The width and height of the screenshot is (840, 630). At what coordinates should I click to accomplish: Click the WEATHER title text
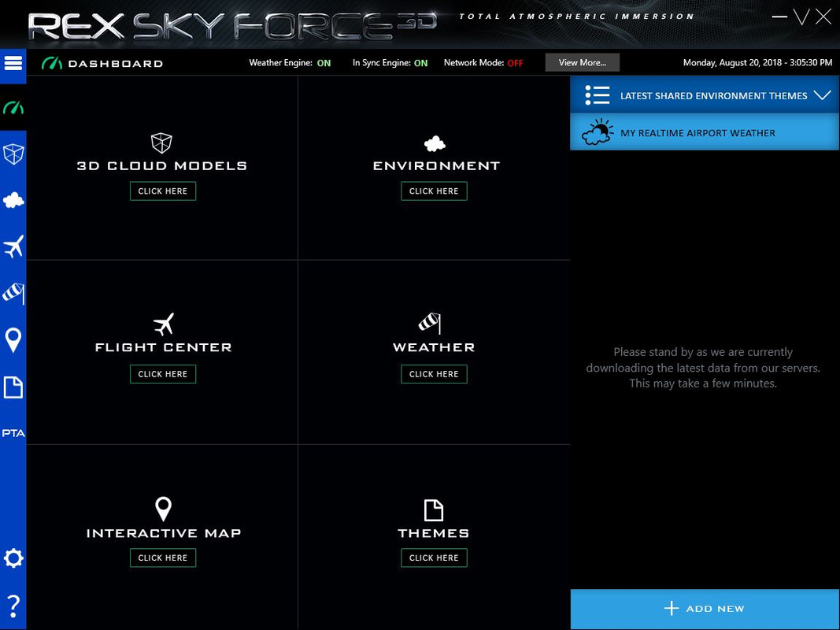tap(434, 347)
